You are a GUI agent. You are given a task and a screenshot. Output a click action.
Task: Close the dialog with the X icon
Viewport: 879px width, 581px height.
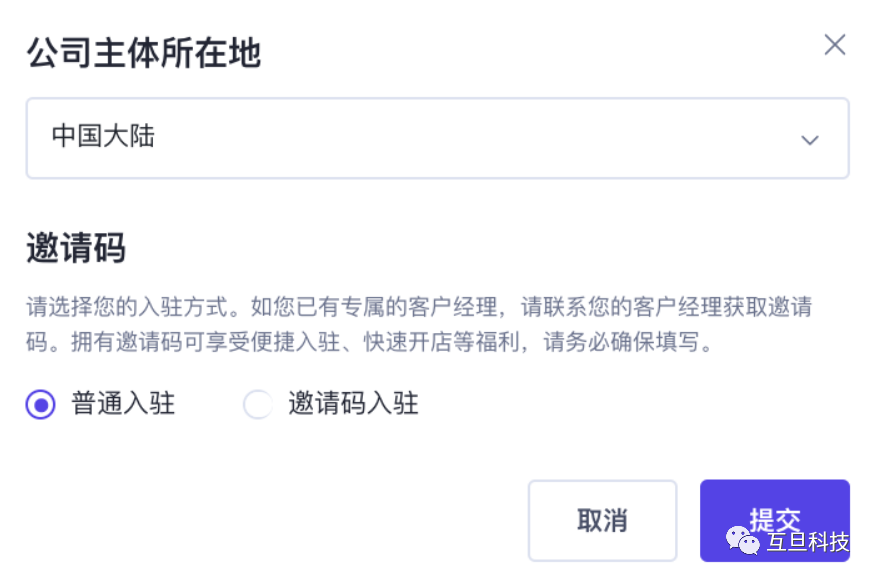834,44
